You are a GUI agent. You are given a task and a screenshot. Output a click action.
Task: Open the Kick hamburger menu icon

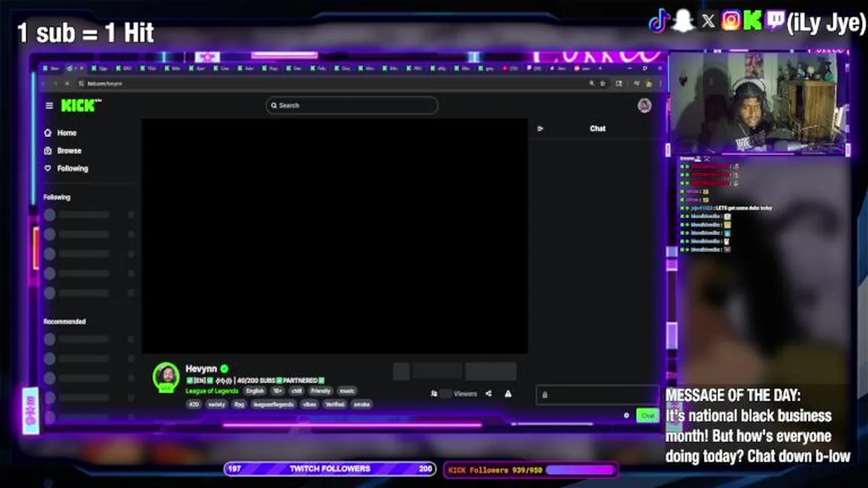pyautogui.click(x=49, y=106)
